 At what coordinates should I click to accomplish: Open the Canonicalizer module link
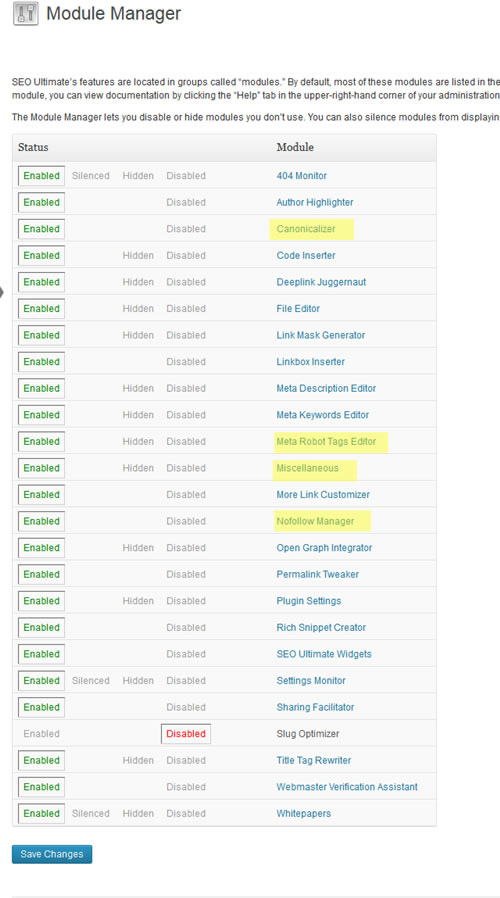[306, 229]
